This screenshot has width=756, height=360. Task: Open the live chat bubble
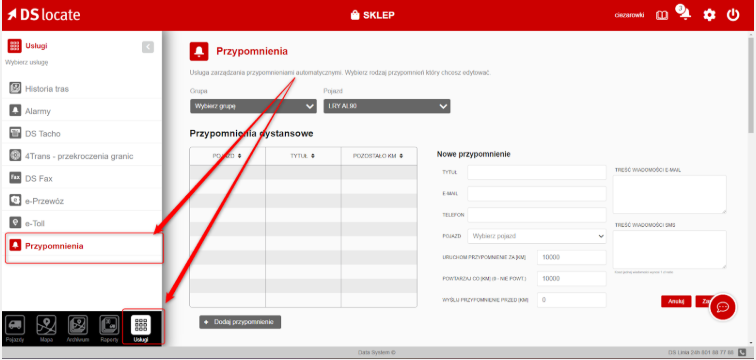tap(723, 307)
